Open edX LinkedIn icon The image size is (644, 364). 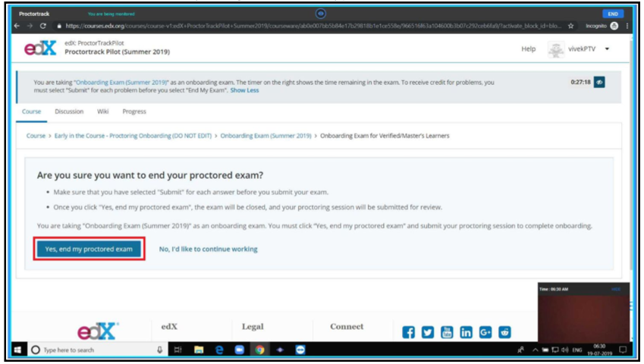pyautogui.click(x=467, y=332)
